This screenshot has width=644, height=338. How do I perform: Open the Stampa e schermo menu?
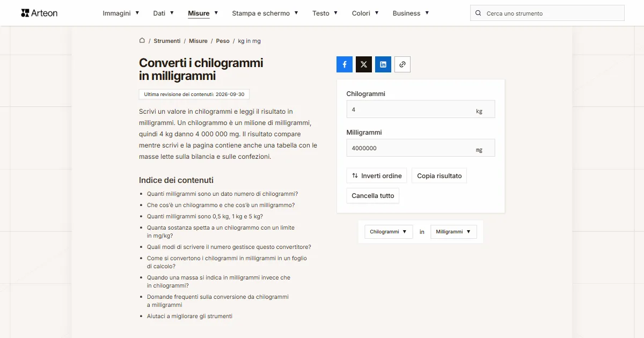click(x=265, y=13)
